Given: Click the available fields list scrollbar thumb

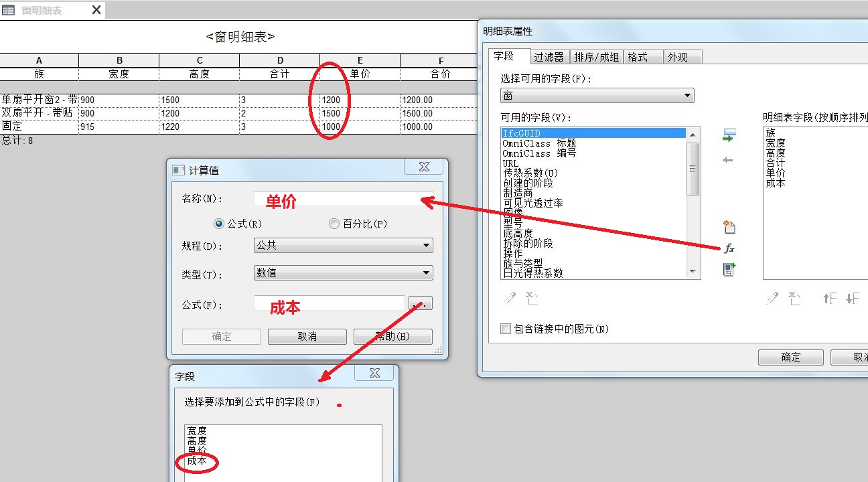Looking at the screenshot, I should (x=693, y=169).
